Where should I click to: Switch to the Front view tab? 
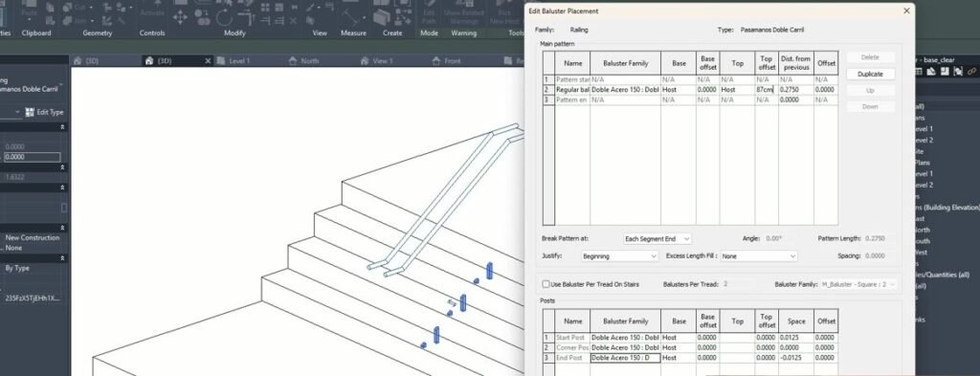[x=452, y=60]
